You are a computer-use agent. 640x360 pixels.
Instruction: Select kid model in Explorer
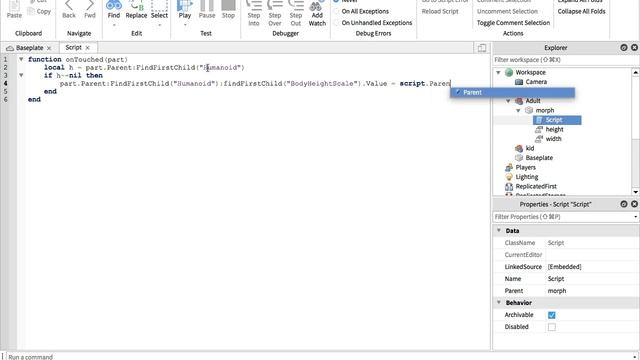pos(529,148)
